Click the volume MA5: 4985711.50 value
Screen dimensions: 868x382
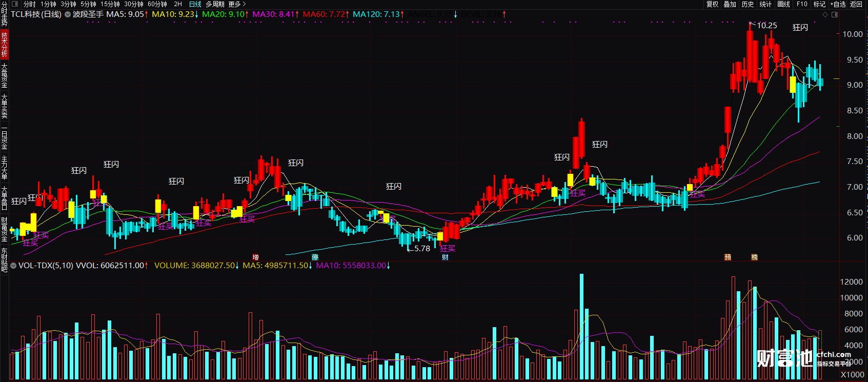(x=277, y=266)
